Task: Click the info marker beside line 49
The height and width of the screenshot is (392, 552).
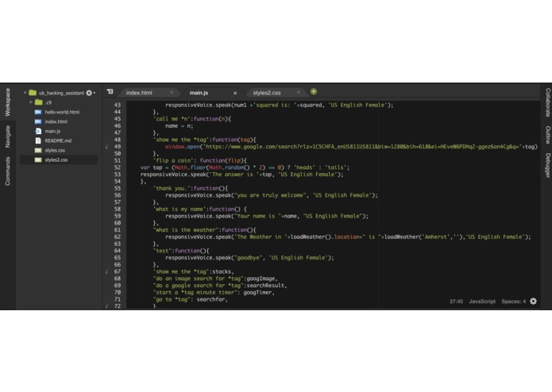Action: (x=106, y=147)
